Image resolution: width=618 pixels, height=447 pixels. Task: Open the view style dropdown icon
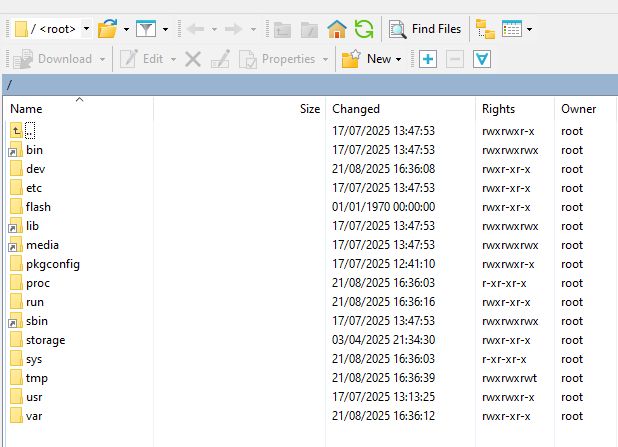point(516,29)
